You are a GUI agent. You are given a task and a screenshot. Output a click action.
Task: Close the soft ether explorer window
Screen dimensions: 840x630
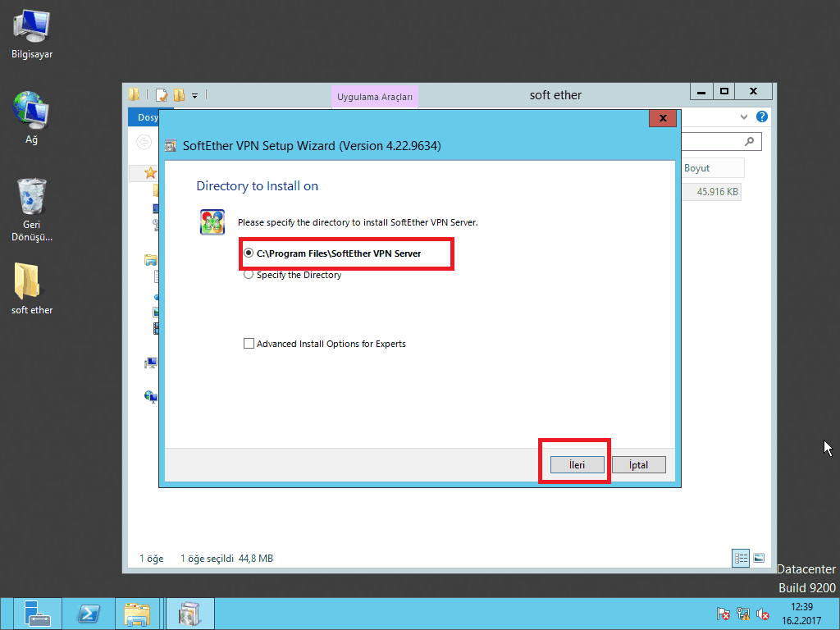pyautogui.click(x=753, y=92)
